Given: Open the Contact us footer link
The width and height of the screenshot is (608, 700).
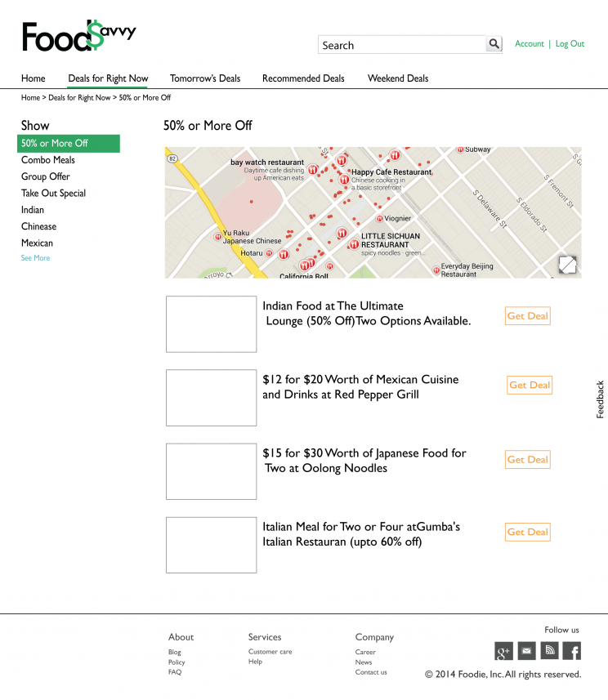Looking at the screenshot, I should (371, 672).
